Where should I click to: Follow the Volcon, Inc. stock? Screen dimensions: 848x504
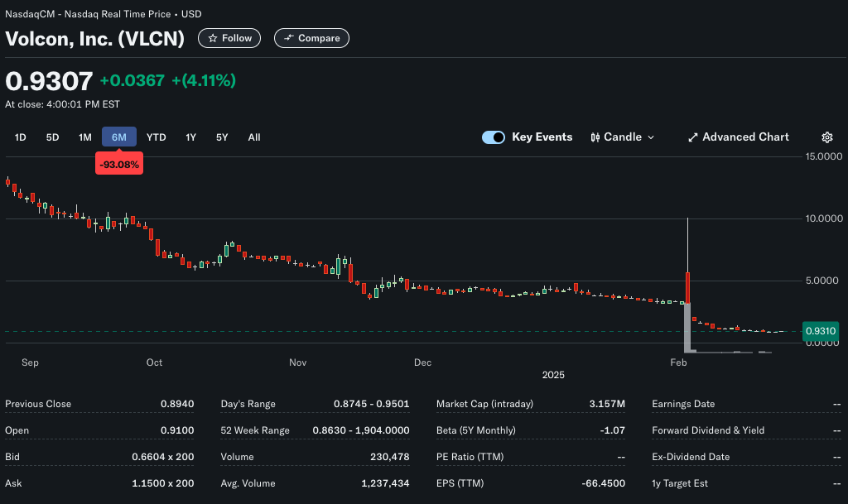[229, 38]
